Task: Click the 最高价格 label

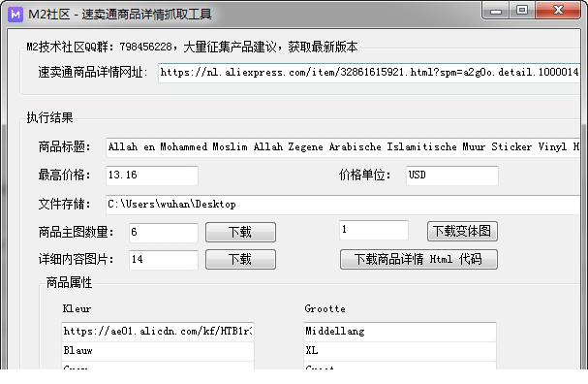Action: 64,175
